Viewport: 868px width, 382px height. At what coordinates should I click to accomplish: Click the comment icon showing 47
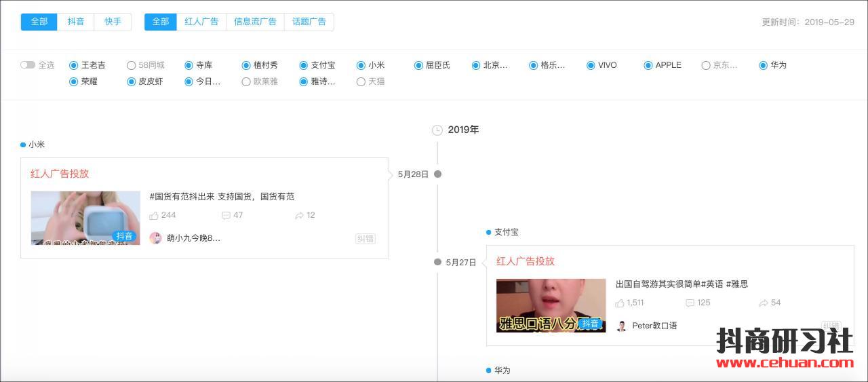(x=226, y=215)
